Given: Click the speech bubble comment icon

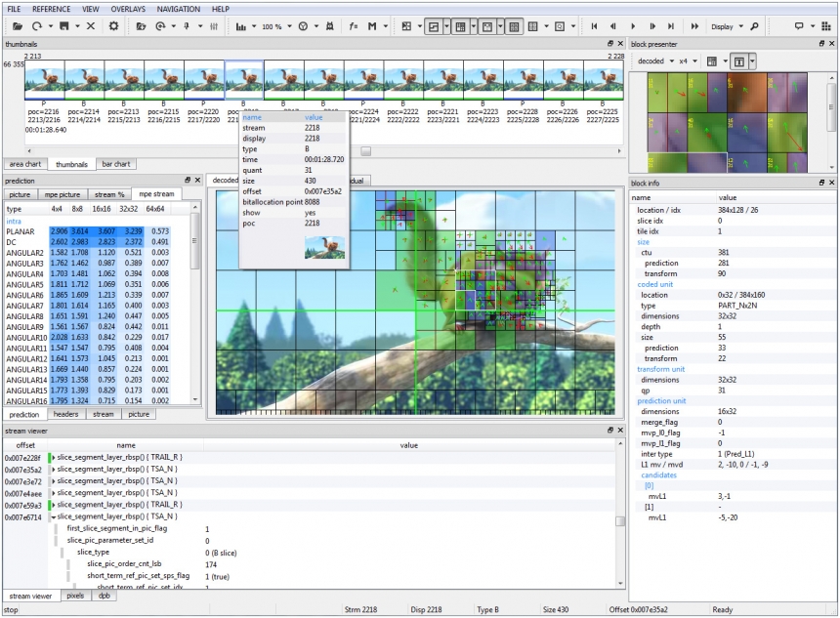Looking at the screenshot, I should [x=799, y=26].
